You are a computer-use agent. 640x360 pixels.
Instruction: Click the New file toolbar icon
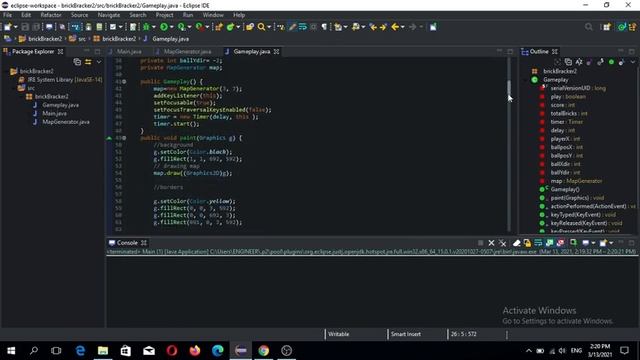pos(7,27)
